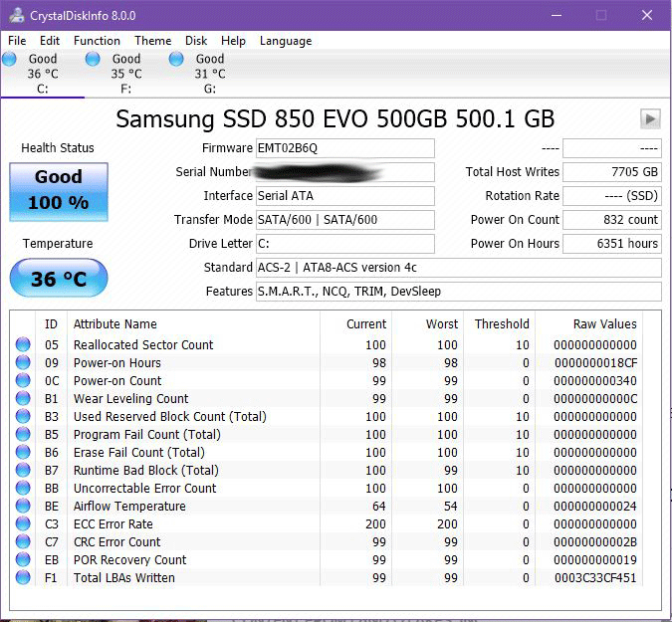Click status orb for Erase Fail Count
The height and width of the screenshot is (622, 672).
pyautogui.click(x=23, y=452)
